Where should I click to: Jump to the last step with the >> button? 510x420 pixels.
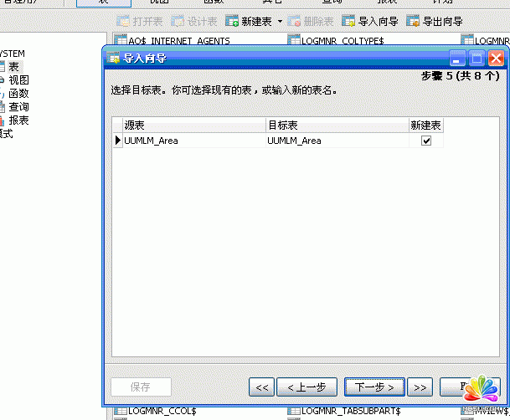(420, 387)
